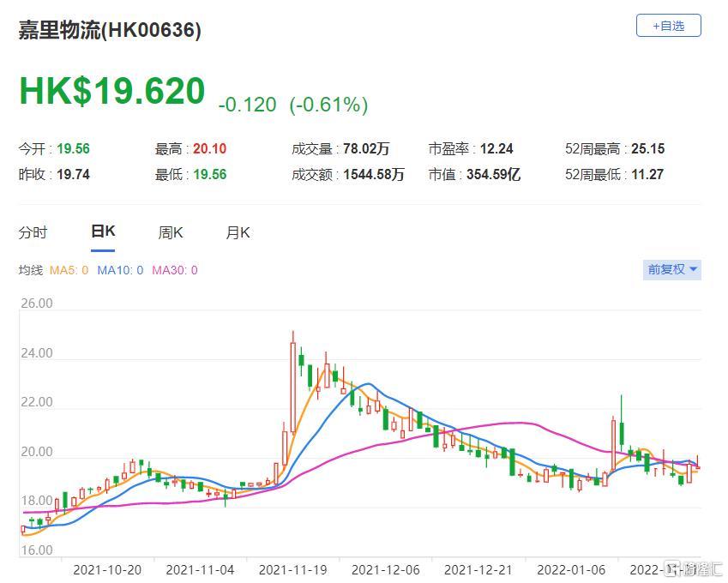Screen dimensions: 728x583
Task: Click the HK$19.620 current price
Action: pos(112,93)
